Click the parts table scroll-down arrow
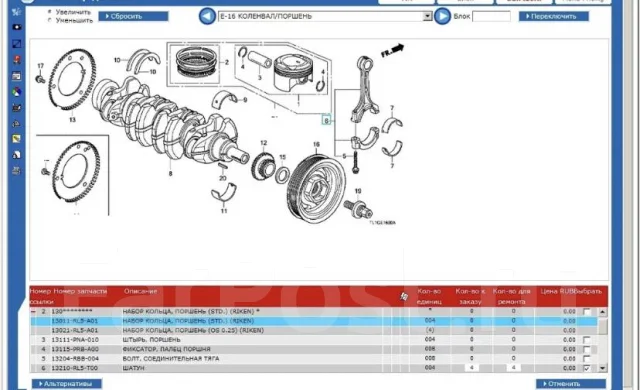The width and height of the screenshot is (640, 390). tap(603, 368)
